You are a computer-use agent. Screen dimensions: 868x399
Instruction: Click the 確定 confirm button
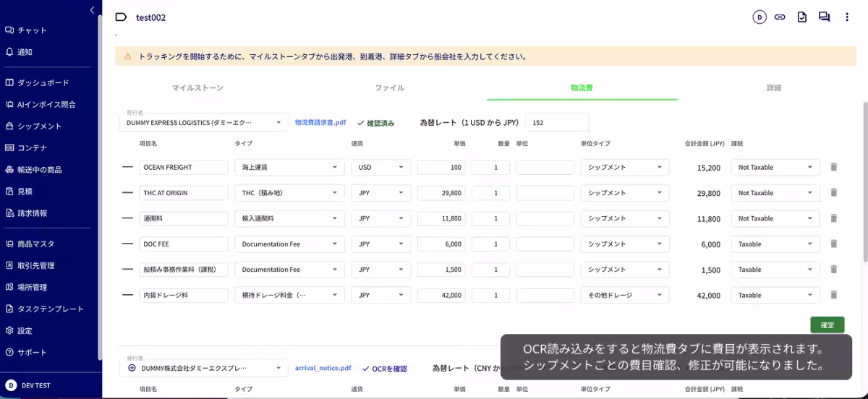tap(827, 325)
